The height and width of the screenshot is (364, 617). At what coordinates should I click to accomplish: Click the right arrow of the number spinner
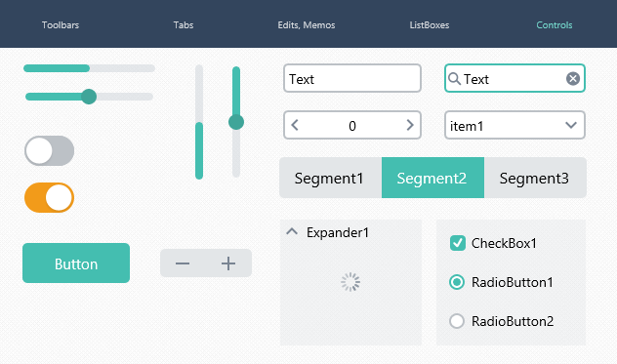point(410,125)
